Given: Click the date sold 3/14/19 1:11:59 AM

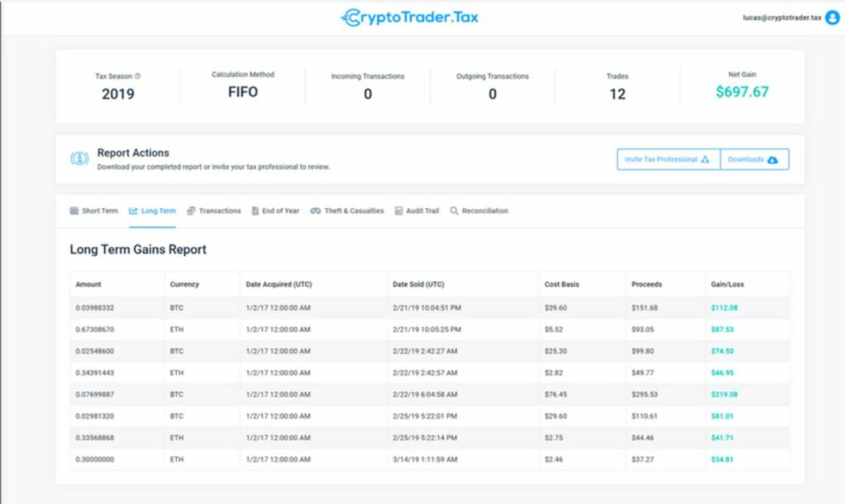Looking at the screenshot, I should click(x=425, y=459).
